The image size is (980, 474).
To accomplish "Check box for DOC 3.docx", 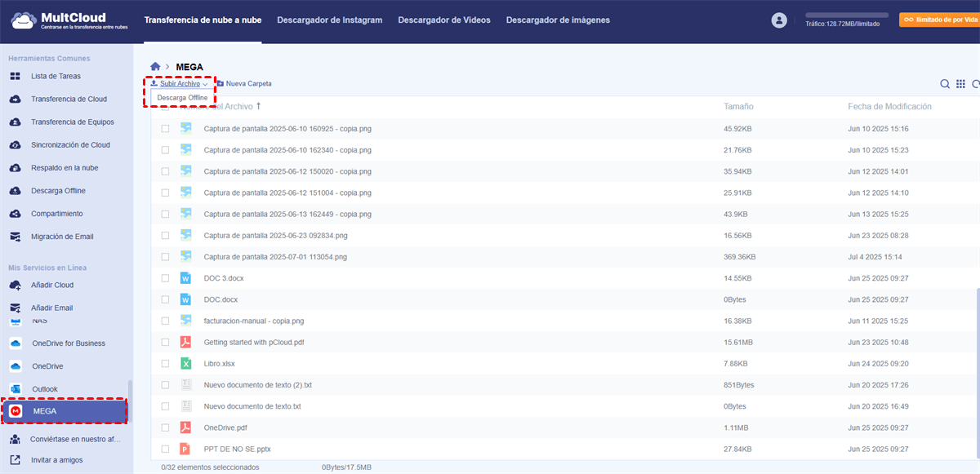I will 165,278.
